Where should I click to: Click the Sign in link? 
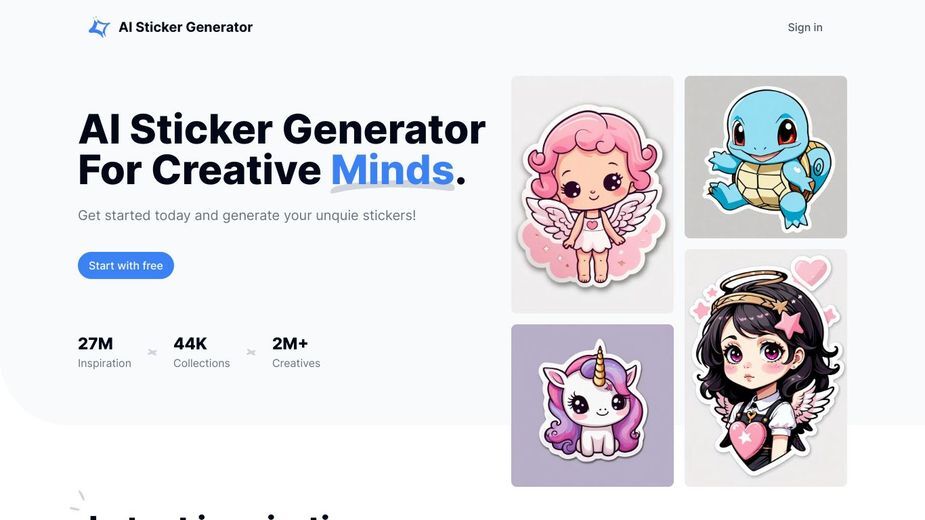(805, 27)
